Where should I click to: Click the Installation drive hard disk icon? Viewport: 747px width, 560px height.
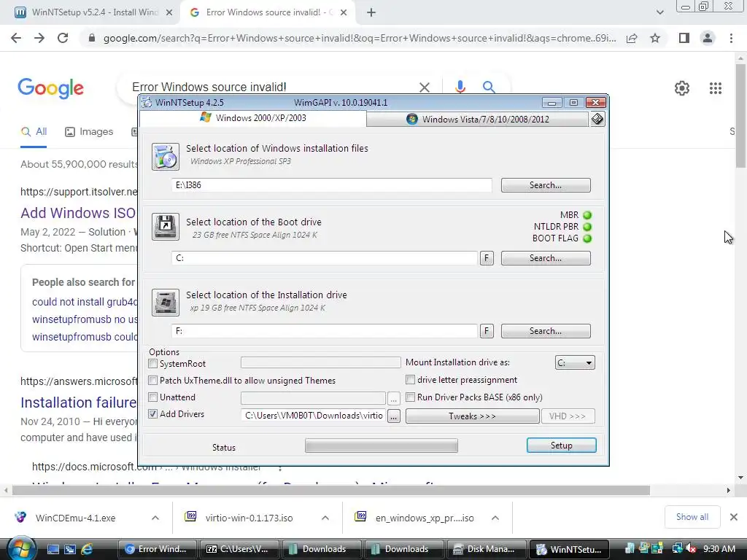tap(166, 302)
